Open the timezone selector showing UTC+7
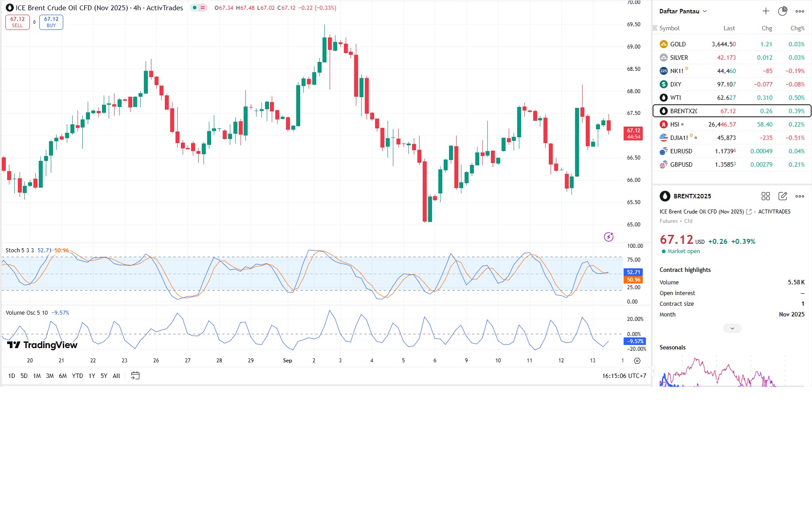 [x=624, y=376]
